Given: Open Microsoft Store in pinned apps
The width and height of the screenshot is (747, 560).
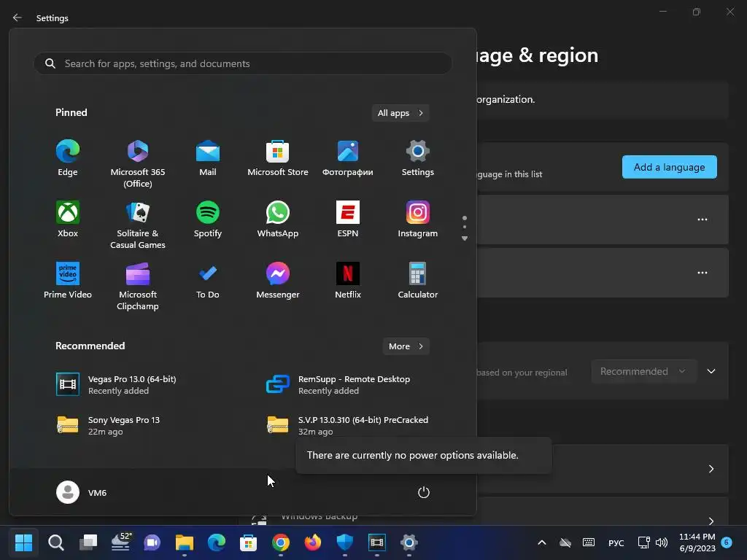Looking at the screenshot, I should (278, 158).
